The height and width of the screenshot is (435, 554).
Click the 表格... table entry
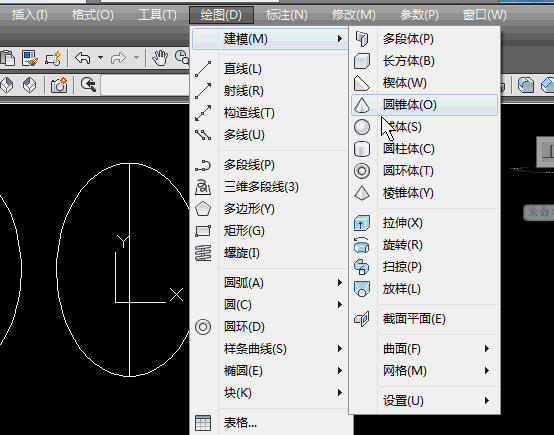click(271, 423)
